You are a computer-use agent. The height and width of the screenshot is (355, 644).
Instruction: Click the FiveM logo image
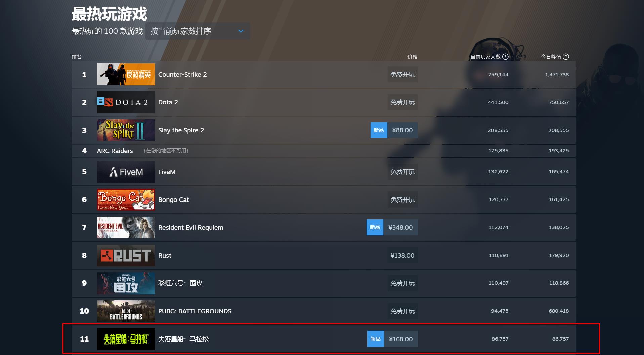126,172
